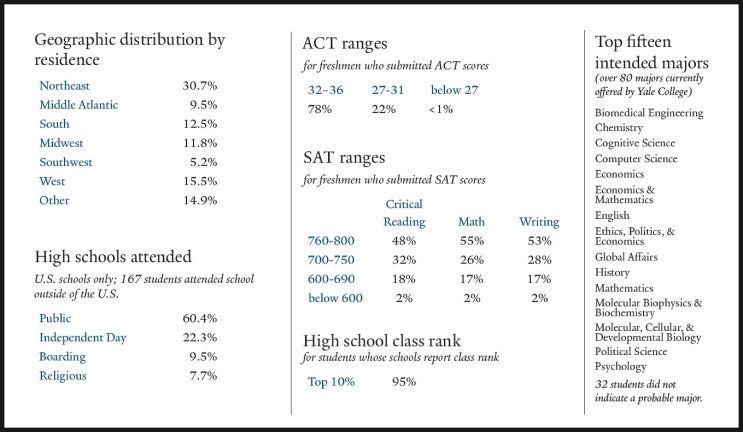This screenshot has height=432, width=743.
Task: Select Global Affairs major entry
Action: coord(626,257)
